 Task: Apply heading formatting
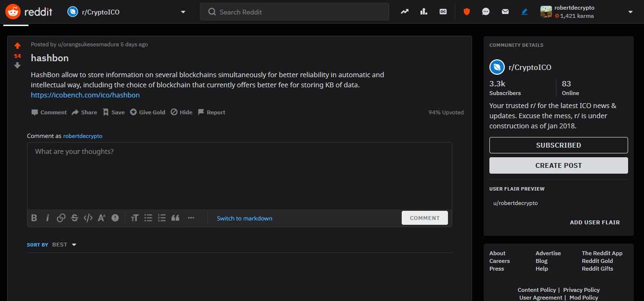point(134,218)
